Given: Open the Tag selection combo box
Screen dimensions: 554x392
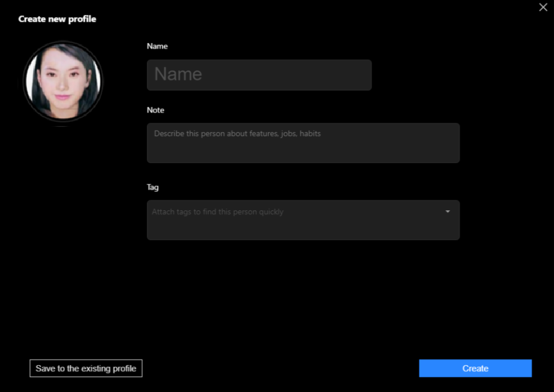Looking at the screenshot, I should [x=303, y=220].
